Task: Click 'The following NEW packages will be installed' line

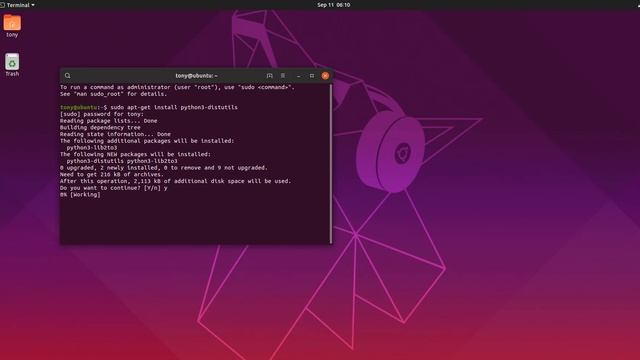Action: (135, 154)
